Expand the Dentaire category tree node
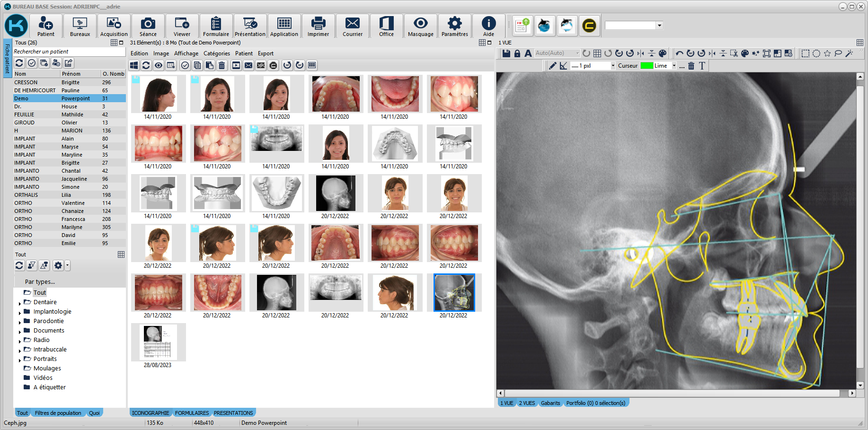 pyautogui.click(x=19, y=303)
